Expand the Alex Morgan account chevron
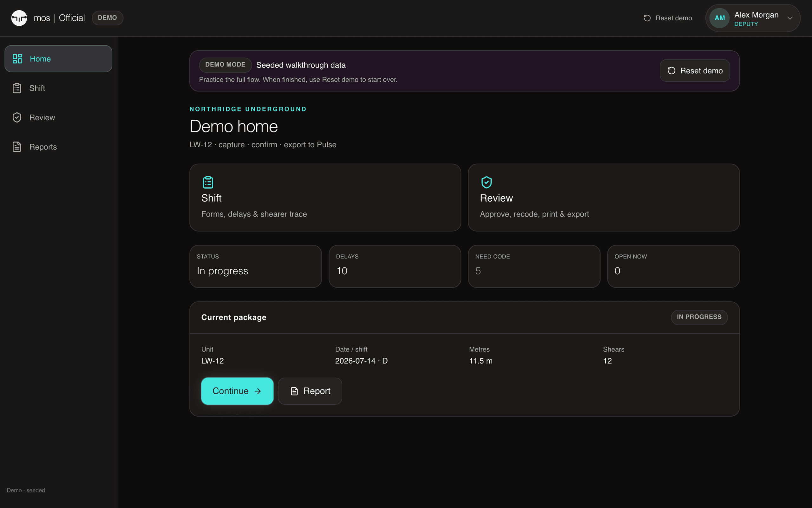 pos(790,18)
